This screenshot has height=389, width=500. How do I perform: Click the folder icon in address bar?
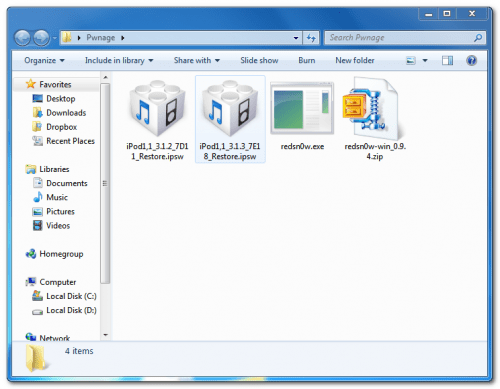coord(67,37)
